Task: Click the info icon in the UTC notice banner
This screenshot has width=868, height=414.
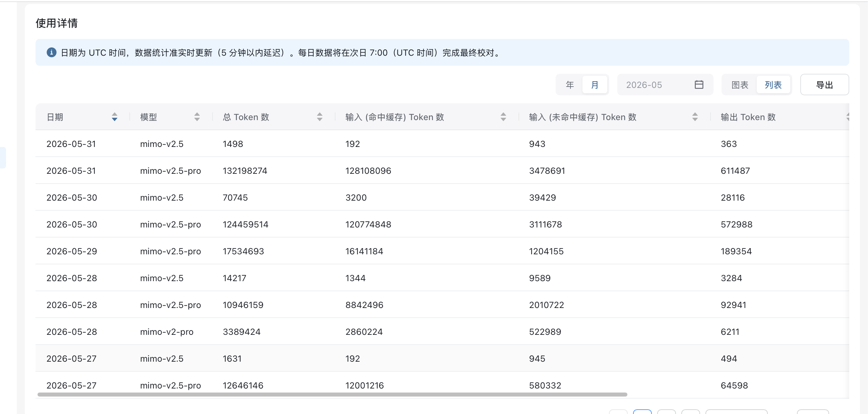Action: click(x=51, y=53)
